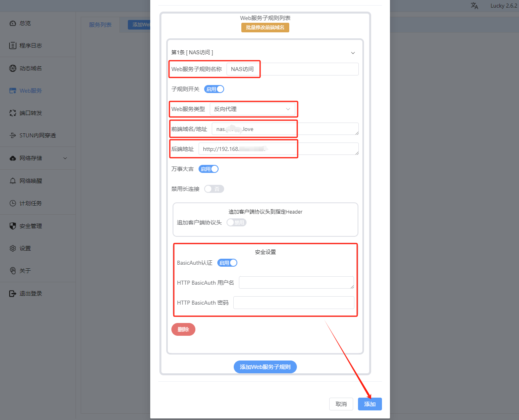The image size is (519, 420).
Task: Open the Web服务类型 dropdown
Action: (253, 109)
